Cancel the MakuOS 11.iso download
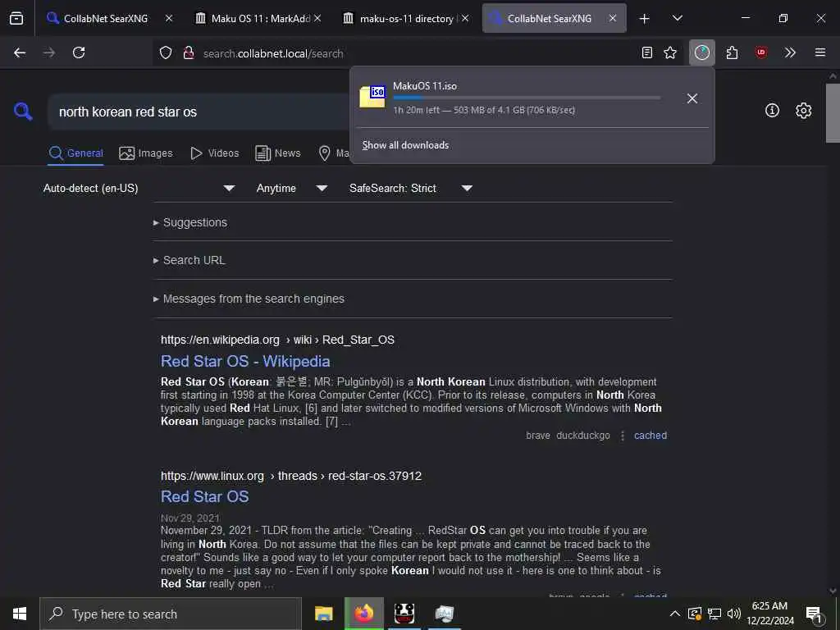 click(692, 98)
